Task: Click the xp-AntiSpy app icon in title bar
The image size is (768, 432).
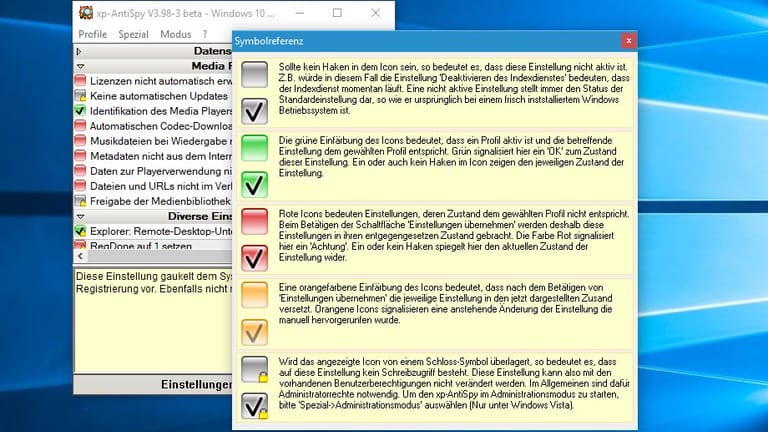Action: (86, 13)
